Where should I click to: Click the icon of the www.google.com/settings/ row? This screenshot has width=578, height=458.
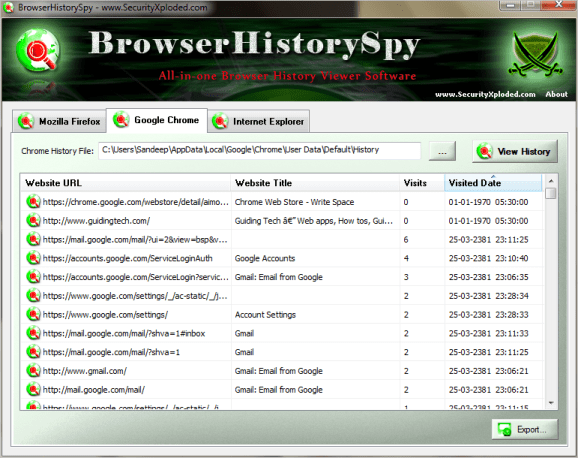pos(33,314)
